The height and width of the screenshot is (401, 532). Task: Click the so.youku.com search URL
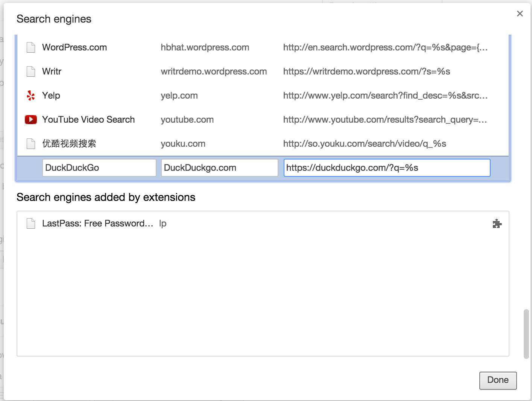[365, 144]
